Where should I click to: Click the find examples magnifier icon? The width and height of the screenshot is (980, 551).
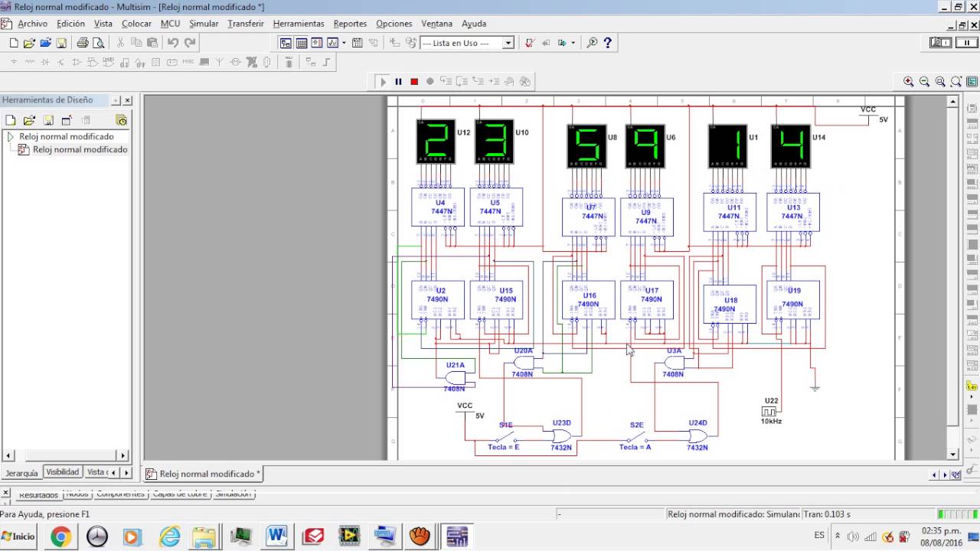[592, 43]
